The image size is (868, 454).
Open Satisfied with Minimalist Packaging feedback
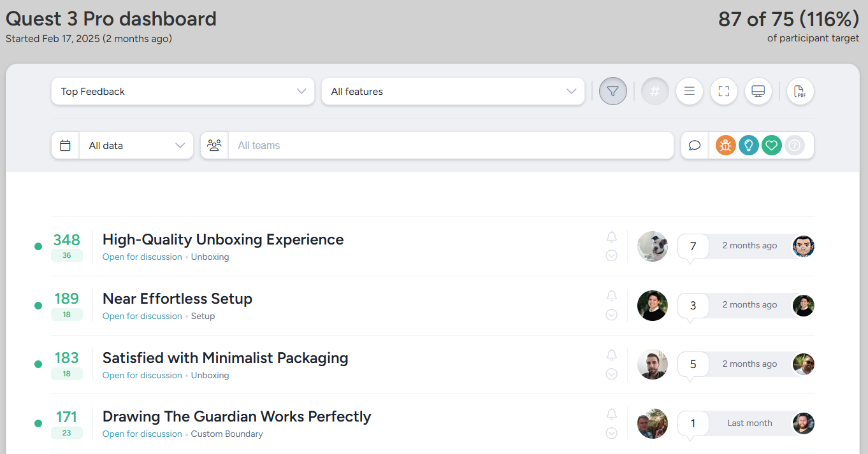[225, 358]
